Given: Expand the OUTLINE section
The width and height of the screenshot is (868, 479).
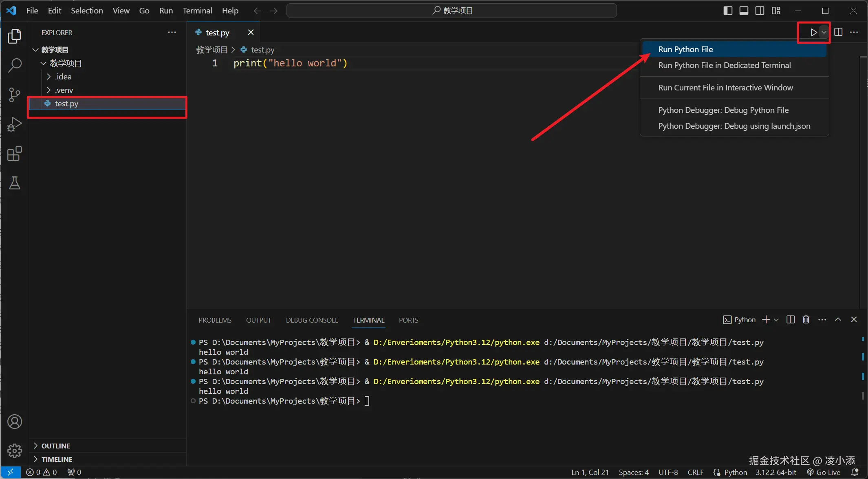Looking at the screenshot, I should tap(56, 446).
